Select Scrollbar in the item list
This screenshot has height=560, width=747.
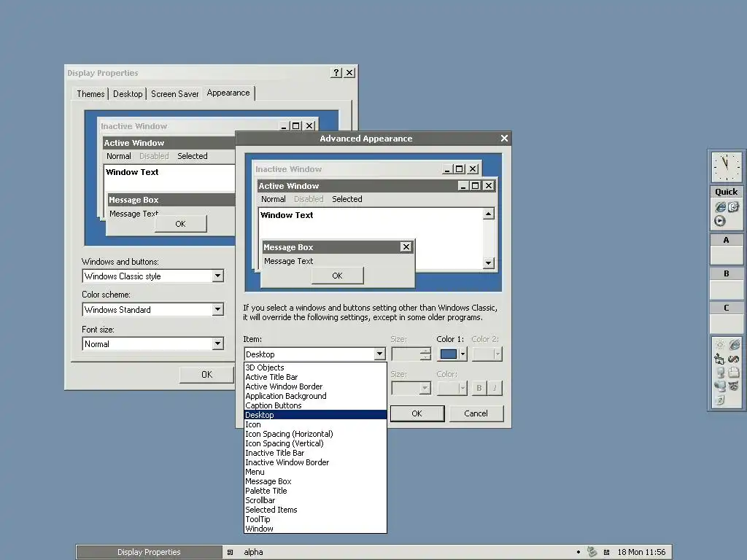pos(315,500)
